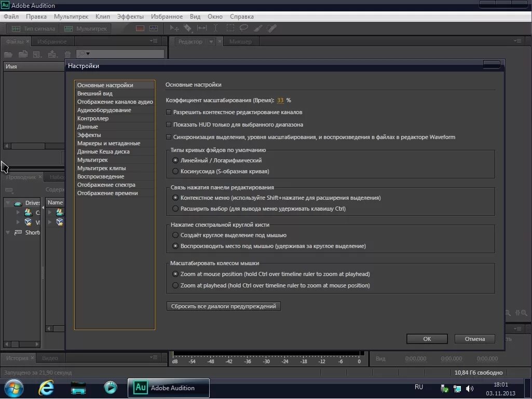Screen dimensions: 532x399
Task: Open Внешний вид settings category
Action: click(115, 93)
